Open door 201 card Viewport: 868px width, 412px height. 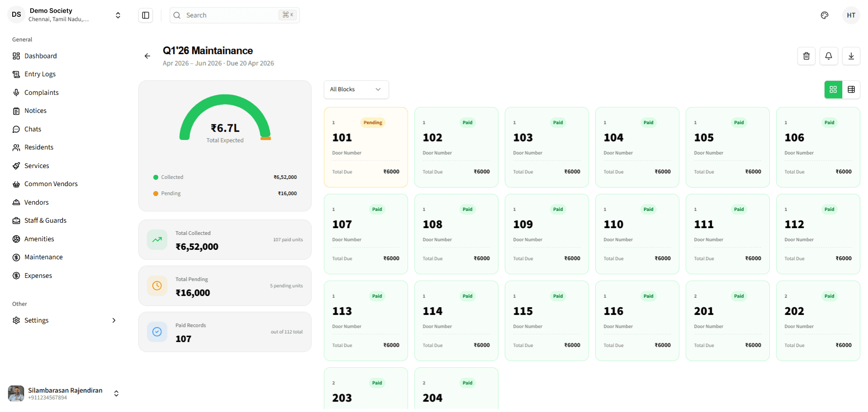click(727, 321)
